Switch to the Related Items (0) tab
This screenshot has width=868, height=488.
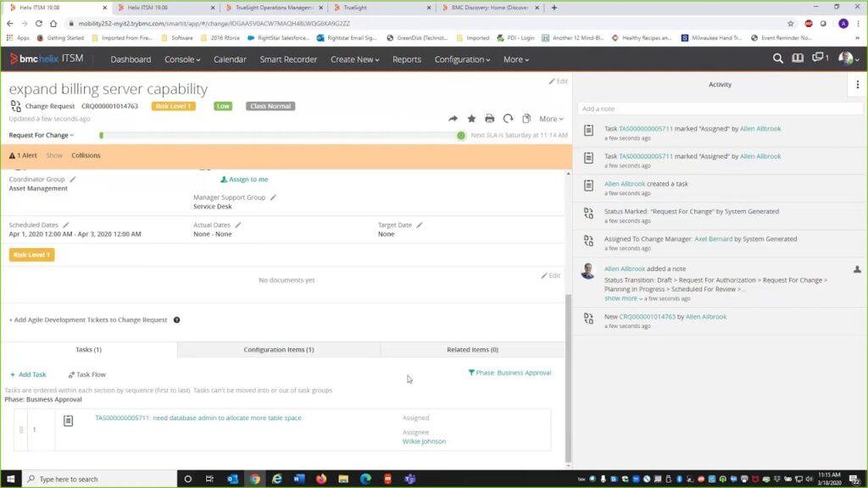[x=472, y=350]
